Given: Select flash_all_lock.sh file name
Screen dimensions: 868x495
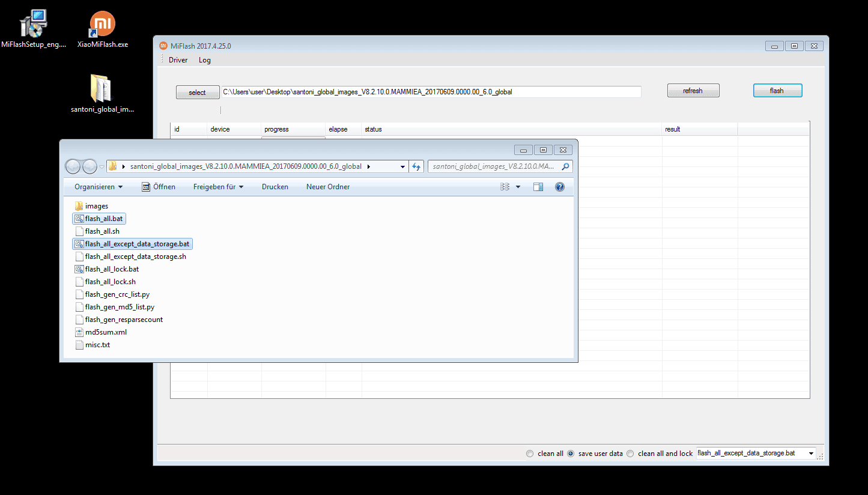Looking at the screenshot, I should (111, 282).
